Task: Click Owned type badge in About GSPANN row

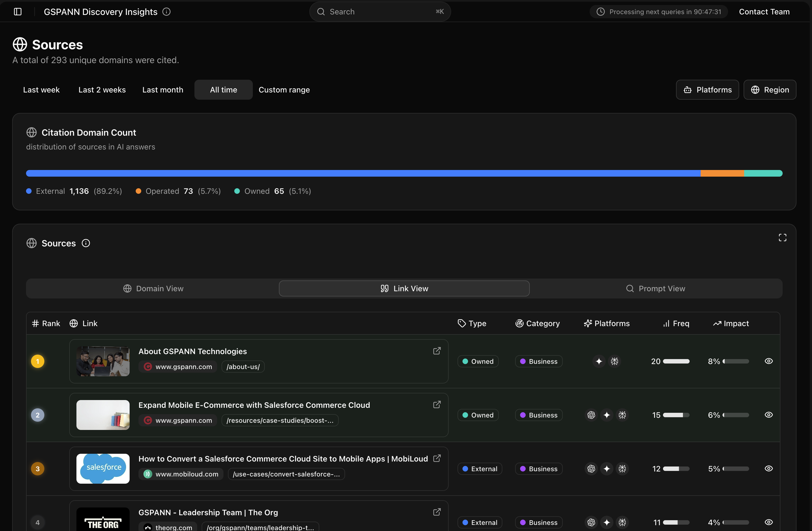Action: point(478,361)
